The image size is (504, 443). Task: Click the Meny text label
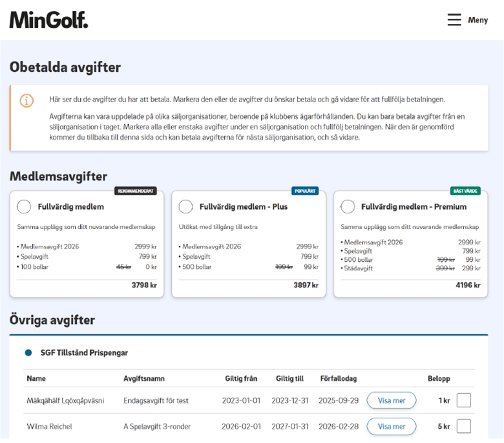coord(478,20)
